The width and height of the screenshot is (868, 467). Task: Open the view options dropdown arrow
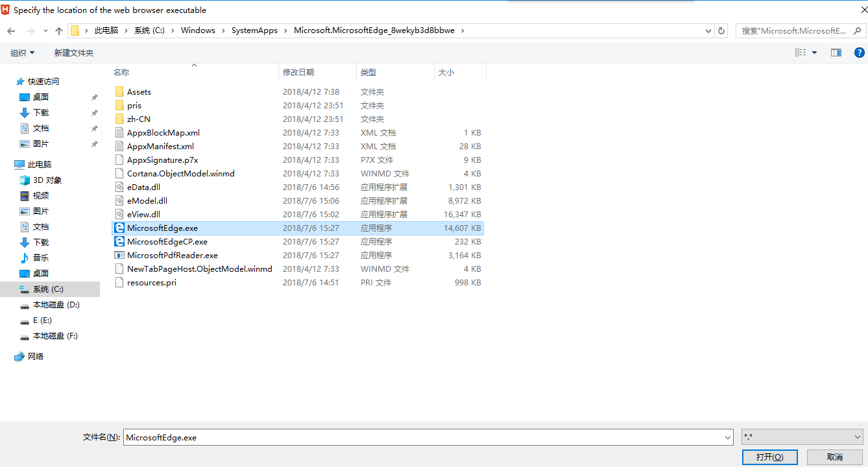tap(814, 53)
